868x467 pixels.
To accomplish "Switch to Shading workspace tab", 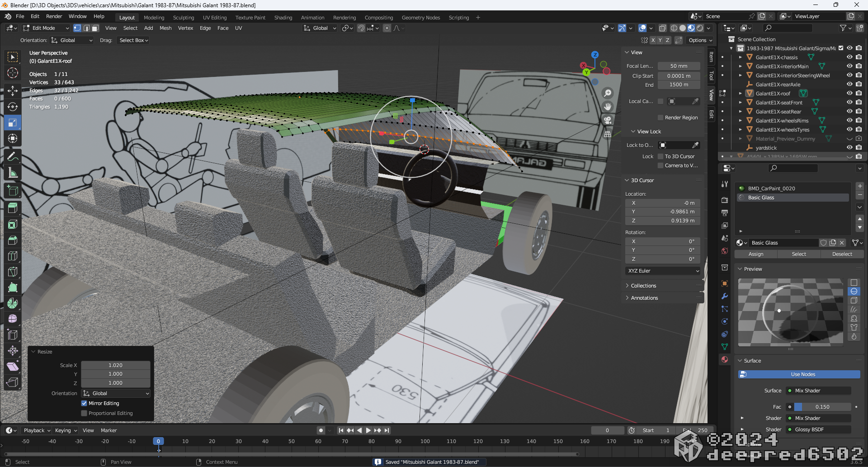I will click(283, 18).
